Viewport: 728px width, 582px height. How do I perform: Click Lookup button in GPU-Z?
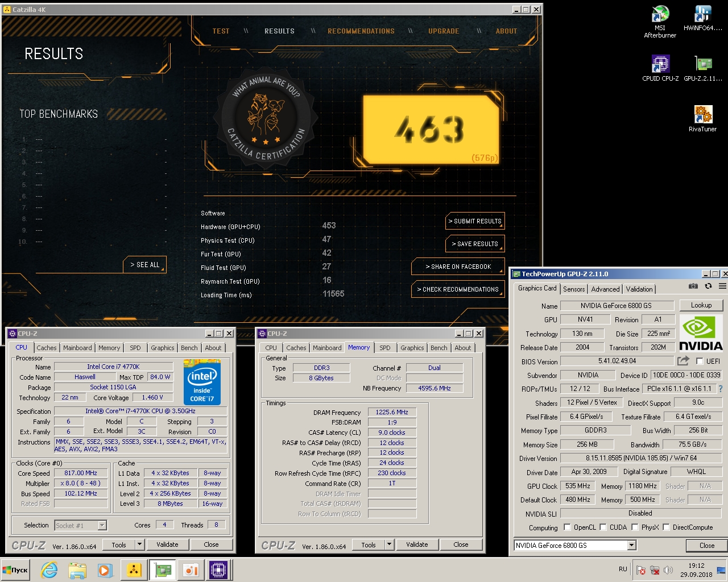(701, 305)
